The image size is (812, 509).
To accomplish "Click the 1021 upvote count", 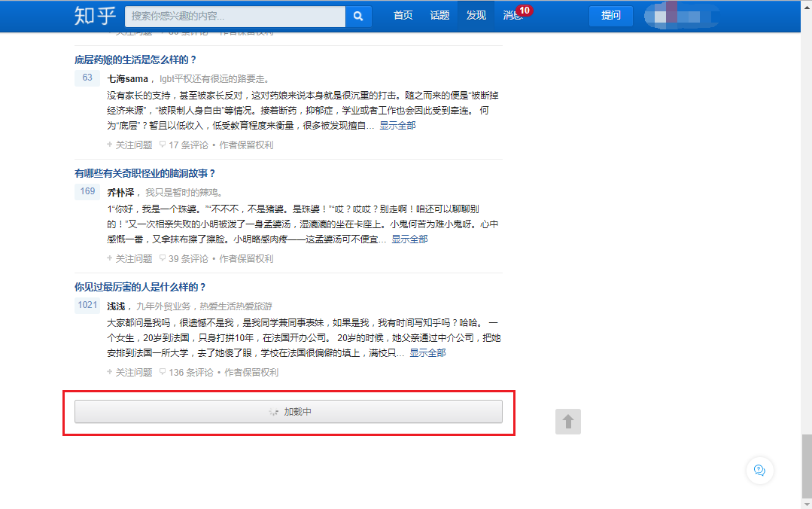I will 87,305.
